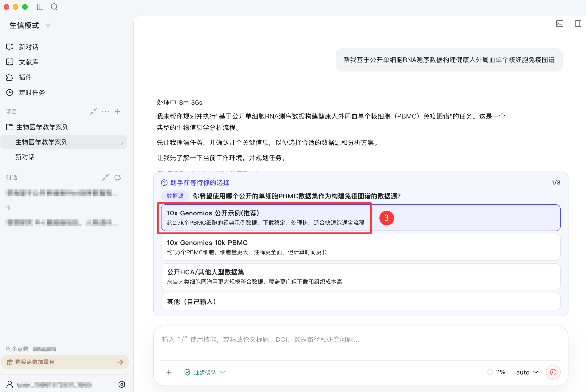This screenshot has width=586, height=392.
Task: Toggle the sidebar panel icon
Action: coord(40,7)
